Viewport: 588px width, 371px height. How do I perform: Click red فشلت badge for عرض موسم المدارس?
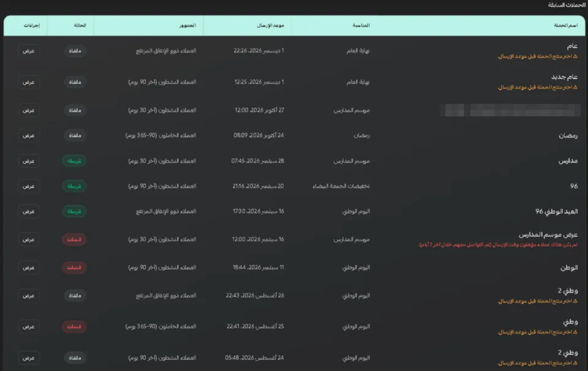[74, 239]
